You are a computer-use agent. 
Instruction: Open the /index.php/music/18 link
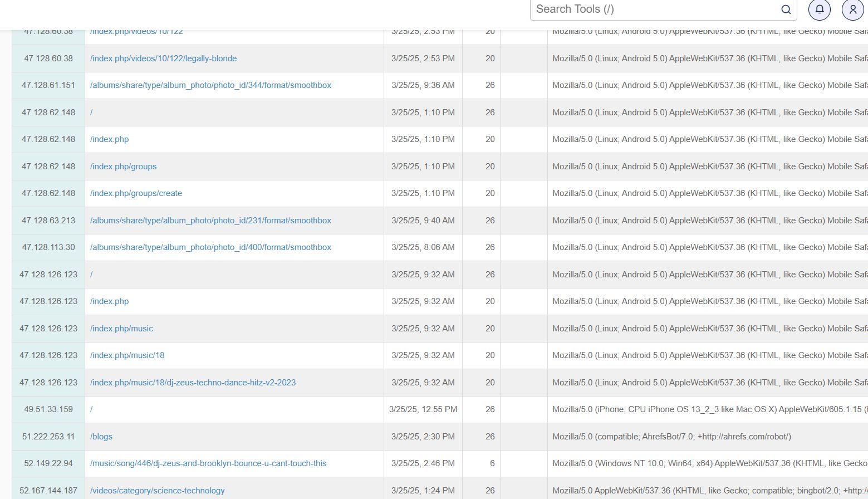point(127,355)
